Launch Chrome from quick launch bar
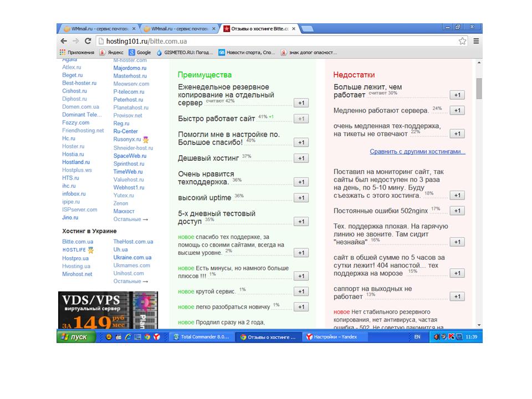Screen dimensions: 532x399 pyautogui.click(x=147, y=337)
